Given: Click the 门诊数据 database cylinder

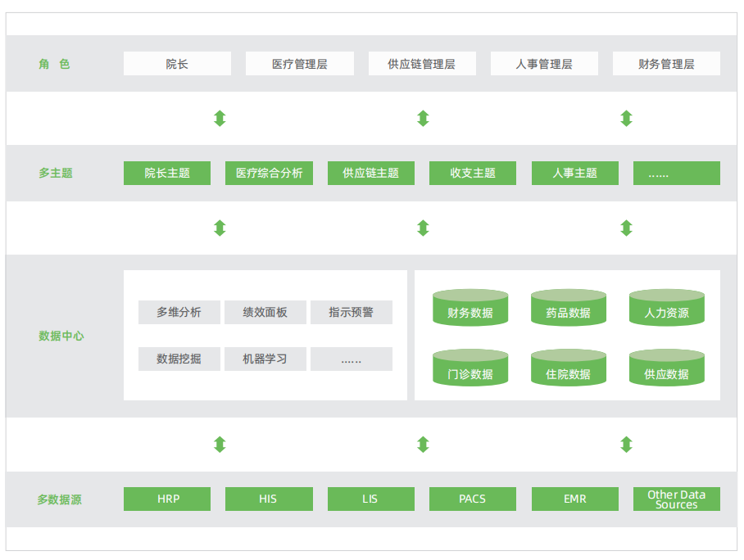Looking at the screenshot, I should 470,370.
